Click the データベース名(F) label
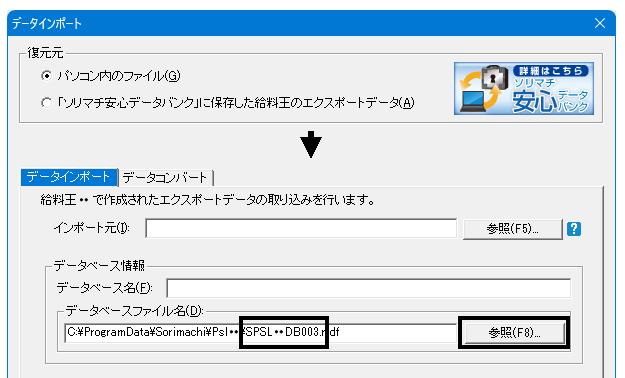The width and height of the screenshot is (625, 378). 104,287
